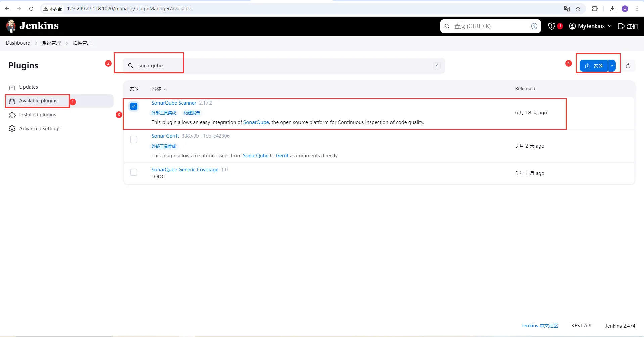Check the Sonar Gerrit plugin checkbox
The width and height of the screenshot is (644, 337).
pos(134,139)
